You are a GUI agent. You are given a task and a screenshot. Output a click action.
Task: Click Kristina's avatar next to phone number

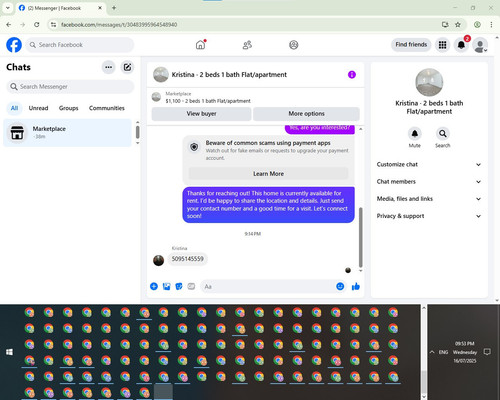click(x=158, y=260)
